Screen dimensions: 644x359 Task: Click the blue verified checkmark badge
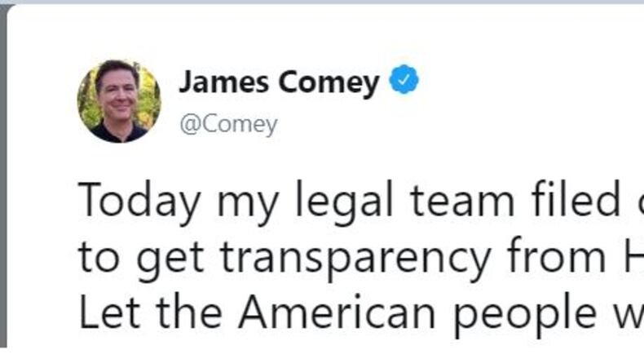click(404, 79)
